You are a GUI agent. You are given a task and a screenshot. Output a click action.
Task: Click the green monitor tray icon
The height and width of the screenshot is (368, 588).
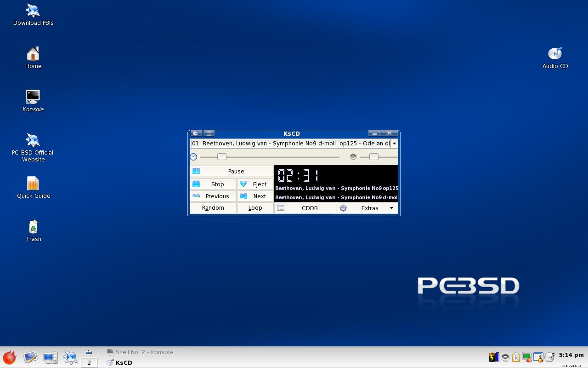click(x=527, y=357)
